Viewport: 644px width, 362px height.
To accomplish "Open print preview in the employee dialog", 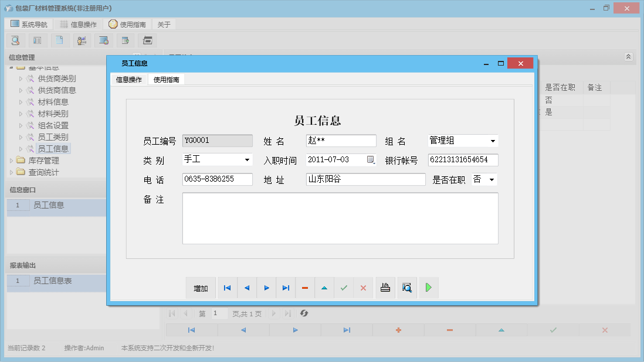I will [407, 287].
